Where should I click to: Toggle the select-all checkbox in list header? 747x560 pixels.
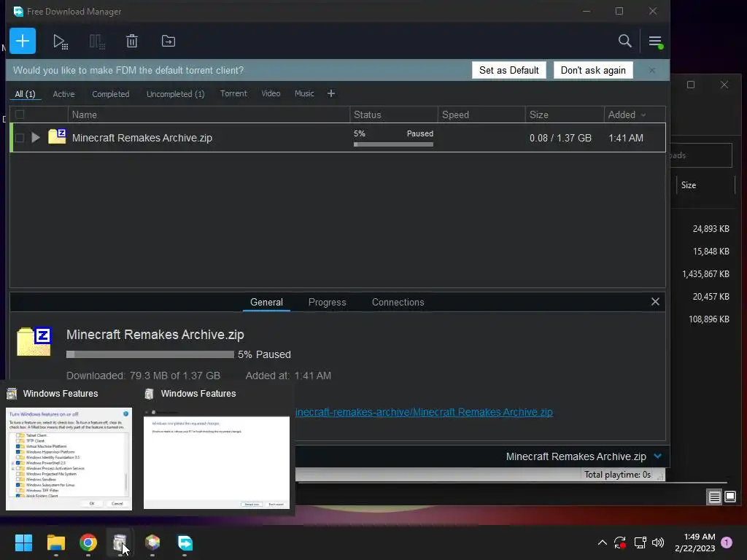pyautogui.click(x=20, y=114)
